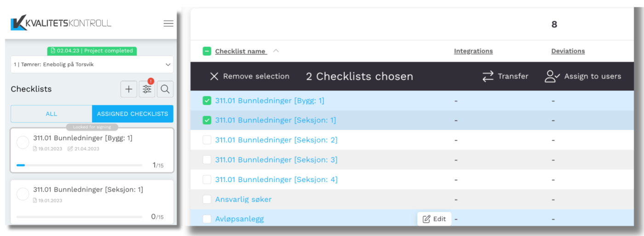Click the progress bar of Bunnledninger [Bygg: 1]
The image size is (644, 236).
tap(79, 165)
